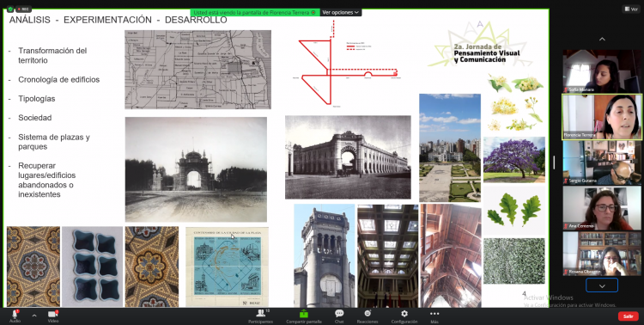This screenshot has width=644, height=325.
Task: Show previous participants with the up chevron
Action: click(x=602, y=39)
